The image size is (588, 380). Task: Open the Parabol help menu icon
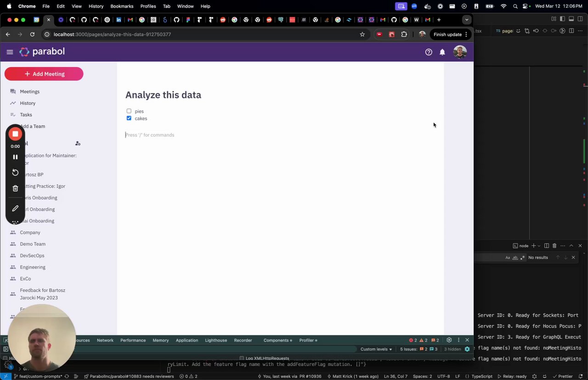coord(429,52)
